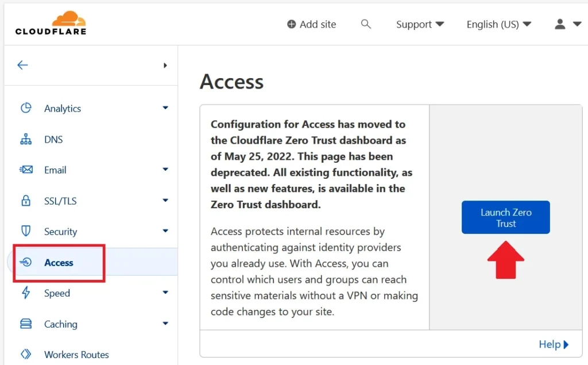Open the Support dropdown
Viewport: 588px width, 365px height.
tap(420, 24)
